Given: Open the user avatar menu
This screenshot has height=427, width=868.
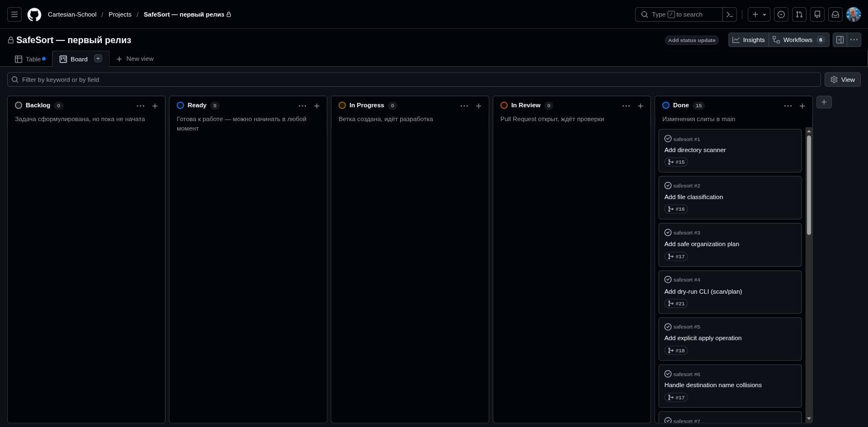Looking at the screenshot, I should [x=854, y=14].
